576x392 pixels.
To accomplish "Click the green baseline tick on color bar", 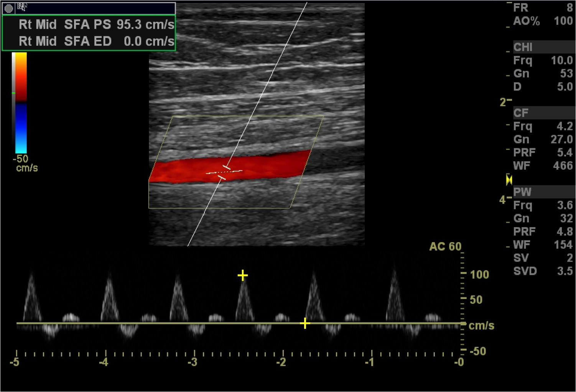I will 13,93.
